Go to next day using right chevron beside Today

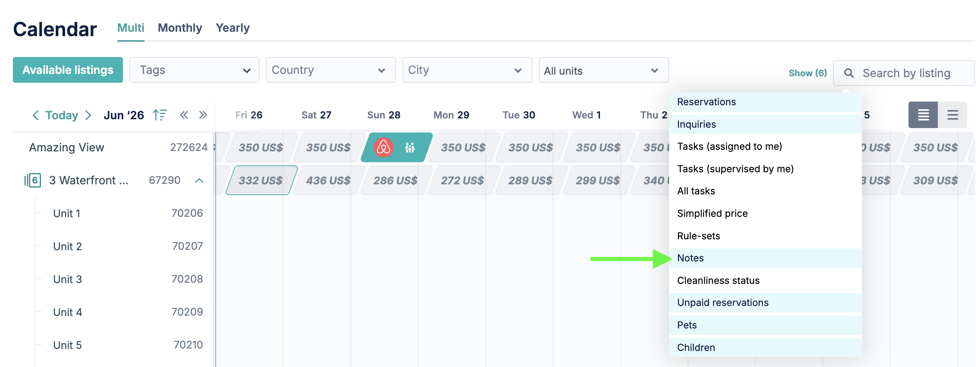coord(88,115)
